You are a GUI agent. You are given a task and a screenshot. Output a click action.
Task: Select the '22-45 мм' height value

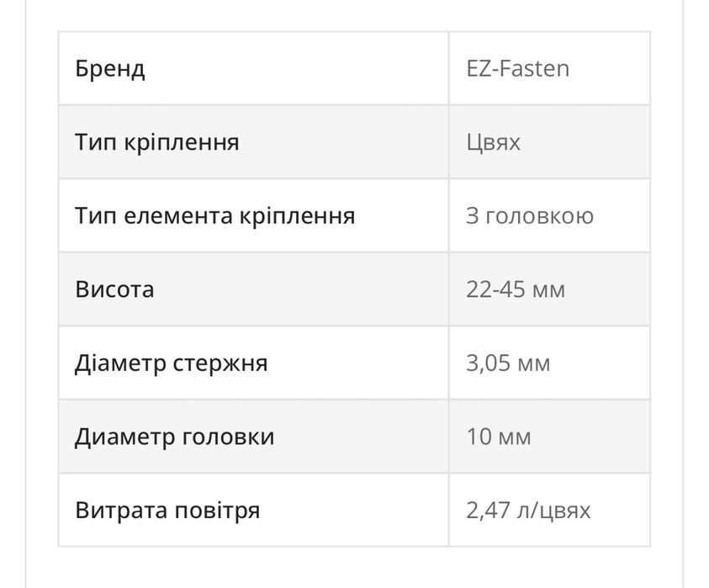tap(516, 289)
